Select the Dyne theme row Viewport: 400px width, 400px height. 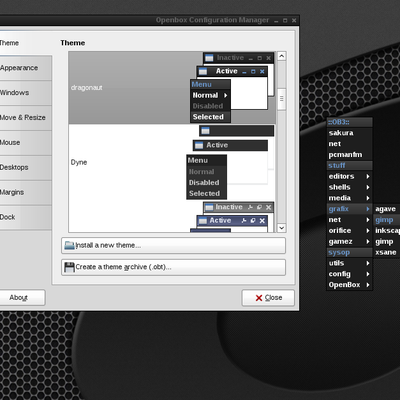coord(172,162)
